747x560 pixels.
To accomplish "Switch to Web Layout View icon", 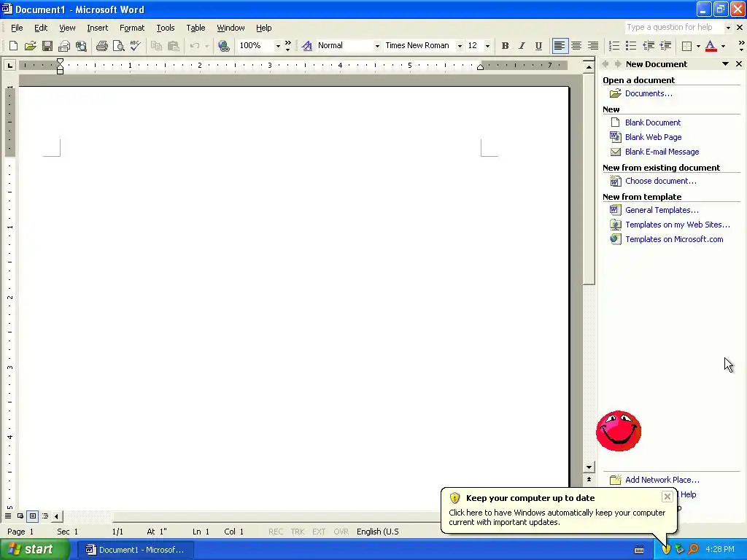I will click(20, 516).
